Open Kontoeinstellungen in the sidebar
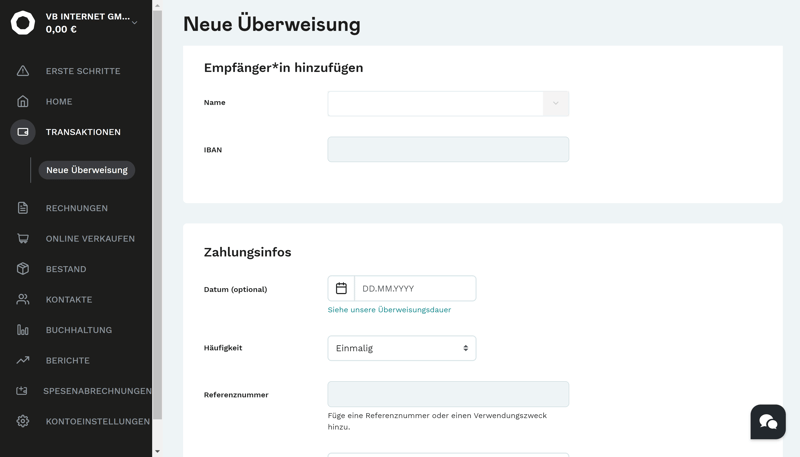This screenshot has width=800, height=457. pyautogui.click(x=98, y=421)
